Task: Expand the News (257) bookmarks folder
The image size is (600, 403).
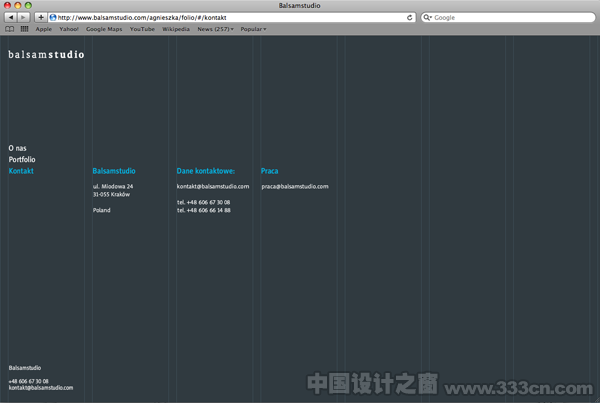Action: coord(215,29)
